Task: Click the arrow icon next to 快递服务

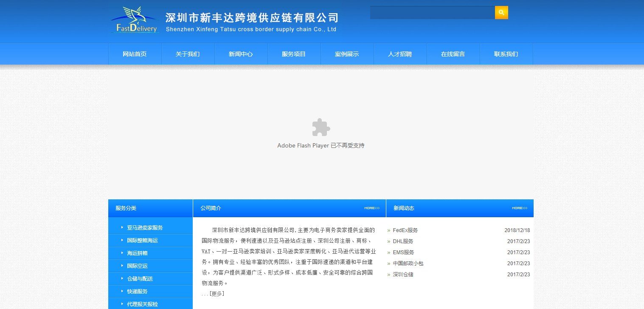Action: click(123, 291)
